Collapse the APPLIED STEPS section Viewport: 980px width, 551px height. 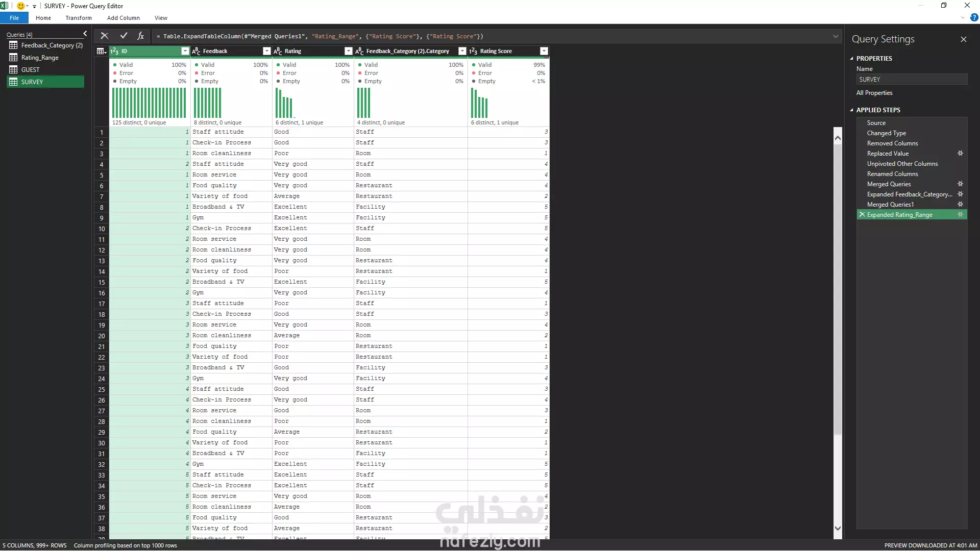pyautogui.click(x=851, y=110)
